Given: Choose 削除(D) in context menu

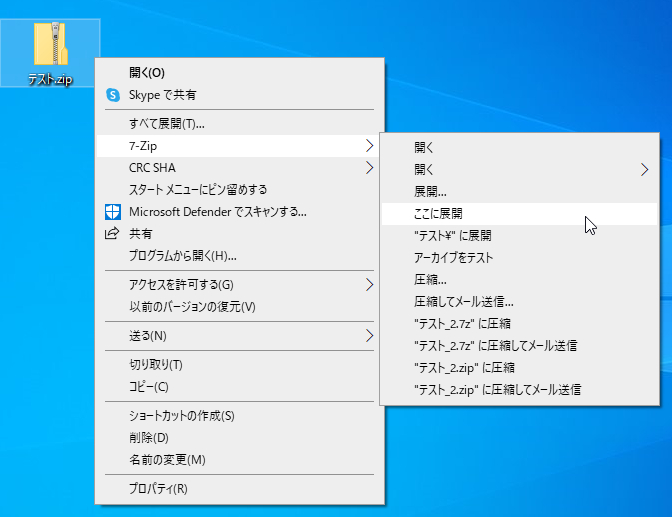Looking at the screenshot, I should 240,438.
